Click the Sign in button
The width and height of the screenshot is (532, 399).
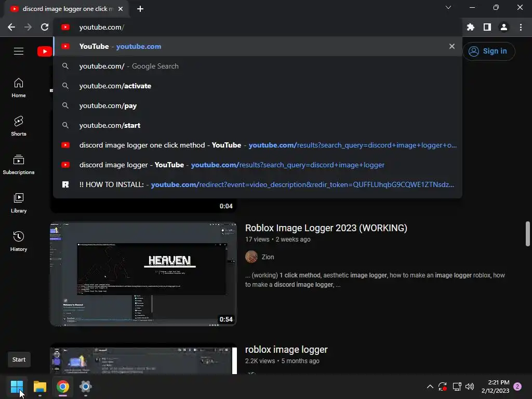(x=488, y=51)
